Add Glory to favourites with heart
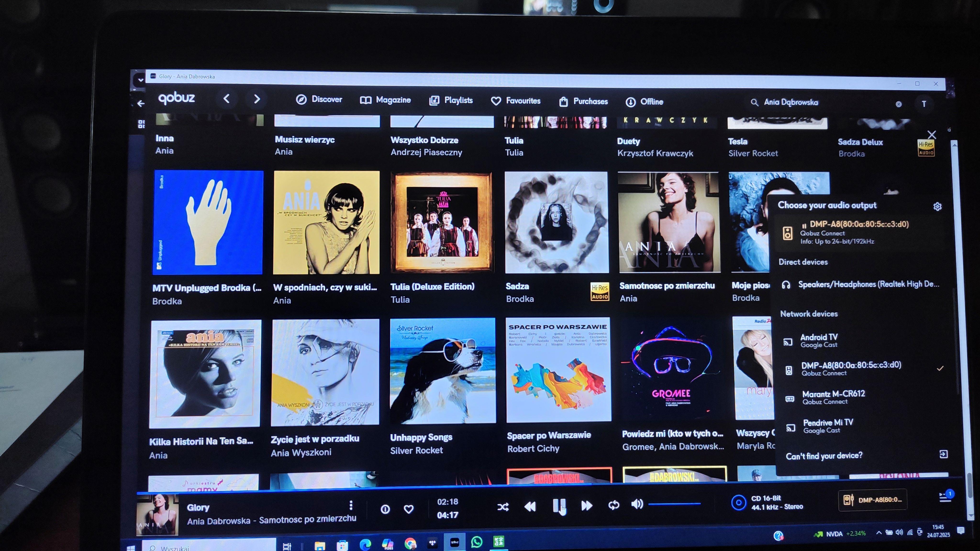The image size is (980, 551). click(409, 509)
